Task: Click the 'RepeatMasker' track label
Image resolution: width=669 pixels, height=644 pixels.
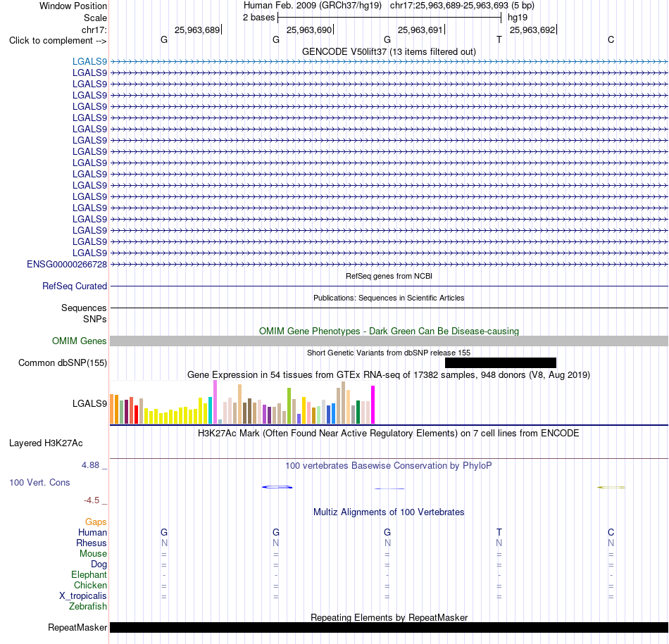Action: [x=77, y=627]
